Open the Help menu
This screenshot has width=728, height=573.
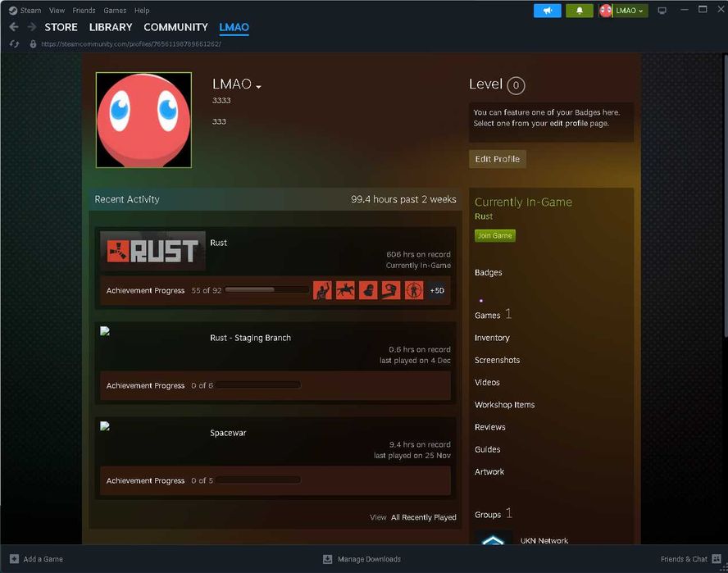[142, 10]
